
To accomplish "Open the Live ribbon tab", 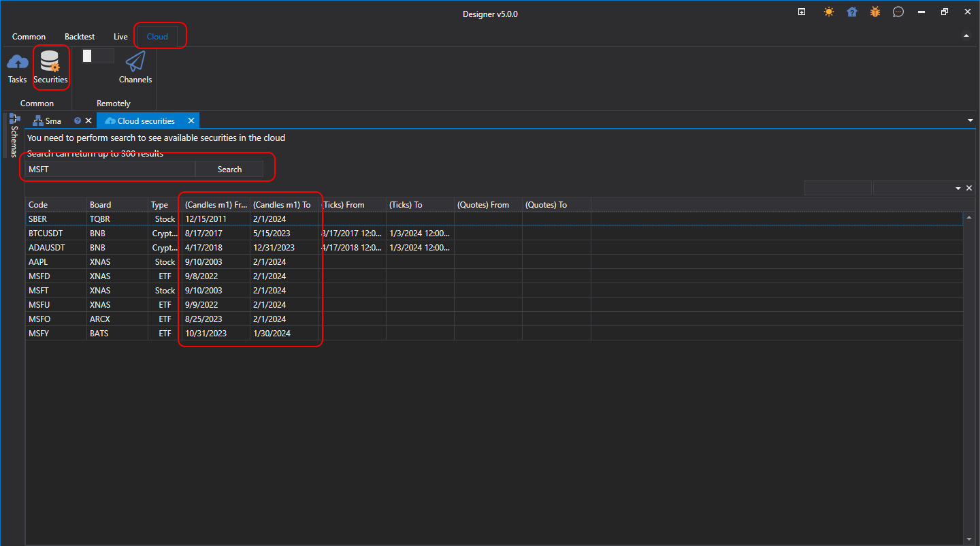I will (120, 37).
